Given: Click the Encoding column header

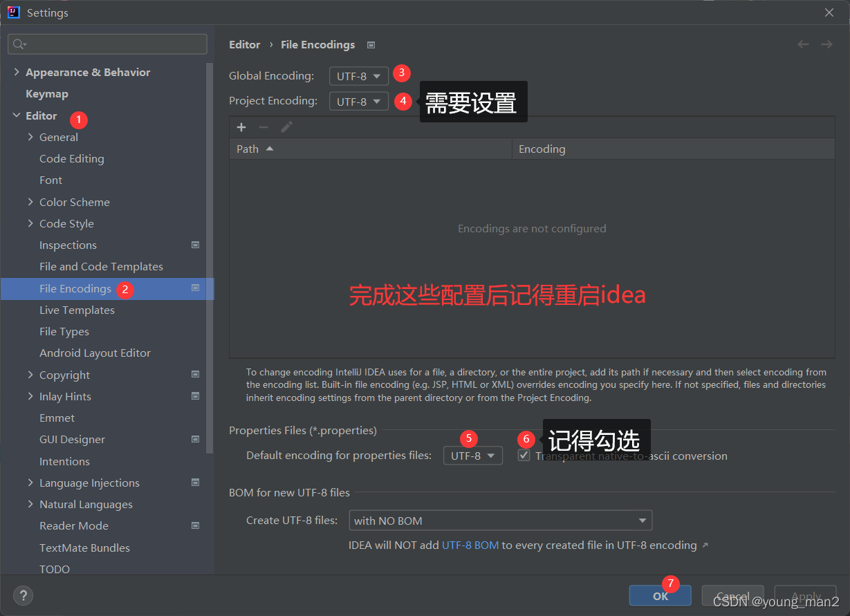Looking at the screenshot, I should coord(674,149).
